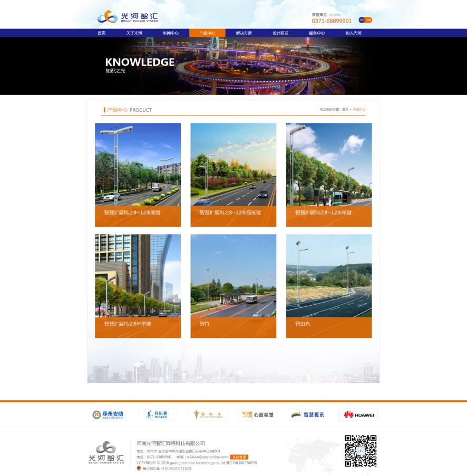This screenshot has height=476, width=467.
Task: Open the 智慧扩展坞之8~12米双臂 product thumbnail
Action: (138, 174)
